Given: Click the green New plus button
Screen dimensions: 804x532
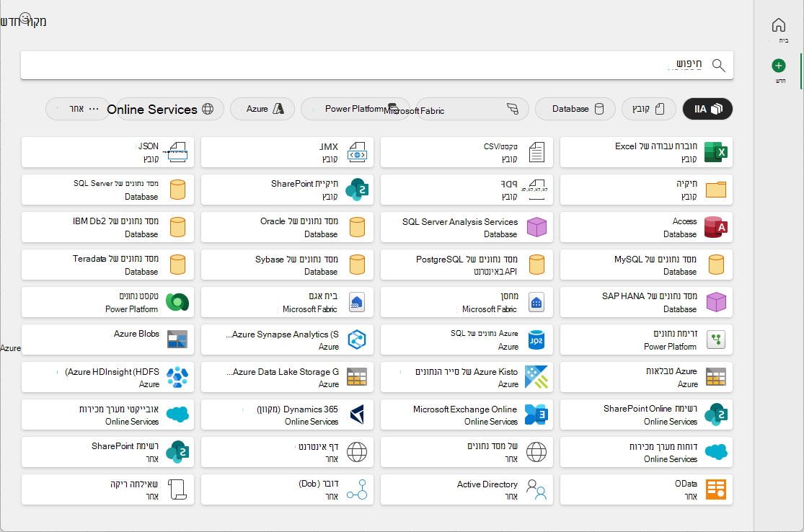Looking at the screenshot, I should pos(778,66).
